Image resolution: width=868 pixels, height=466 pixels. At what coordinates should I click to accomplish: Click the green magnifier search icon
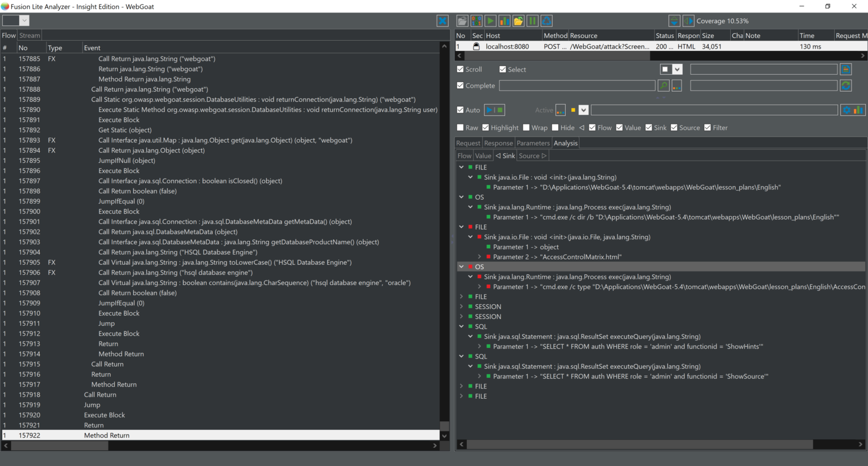(x=663, y=86)
